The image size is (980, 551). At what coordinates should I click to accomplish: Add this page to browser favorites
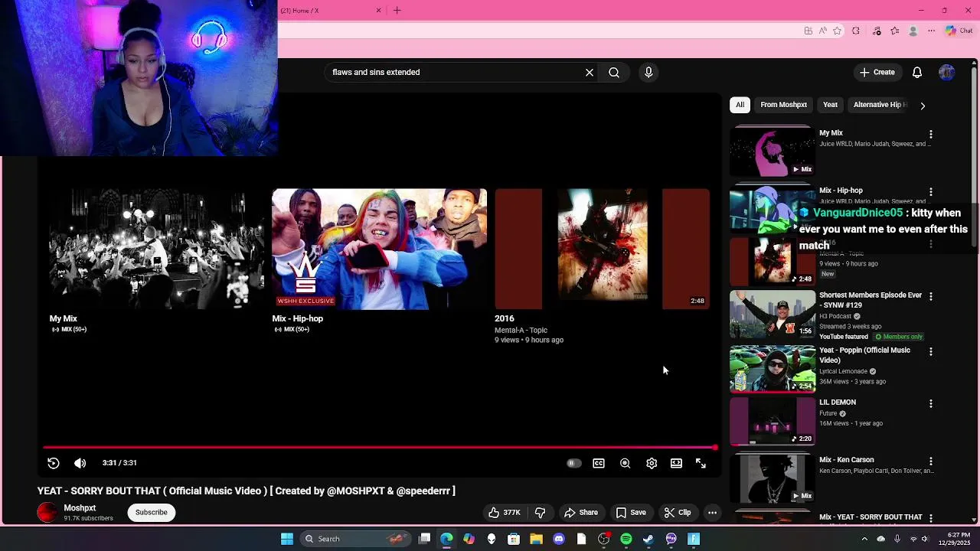837,31
